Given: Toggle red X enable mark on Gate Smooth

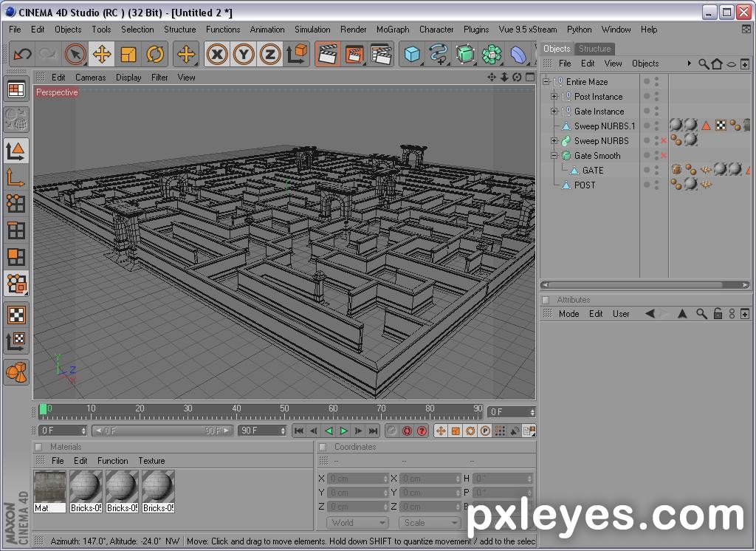Looking at the screenshot, I should click(664, 155).
